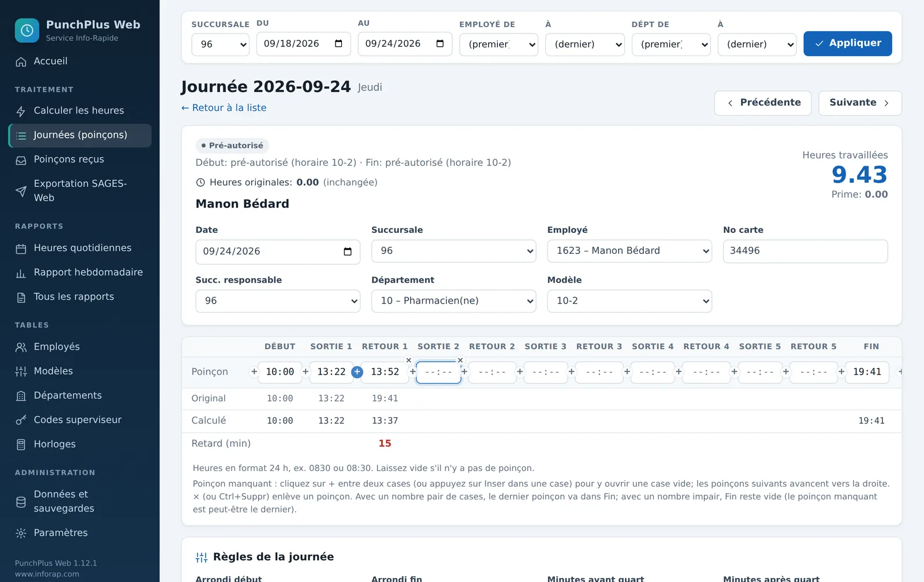Open the Modèle dropdown showing 10-2

(x=629, y=301)
